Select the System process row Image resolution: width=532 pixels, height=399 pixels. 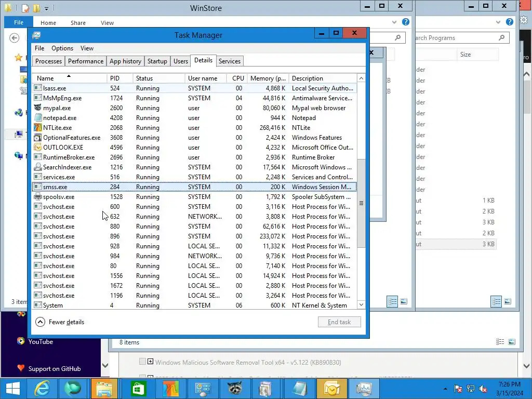point(194,305)
